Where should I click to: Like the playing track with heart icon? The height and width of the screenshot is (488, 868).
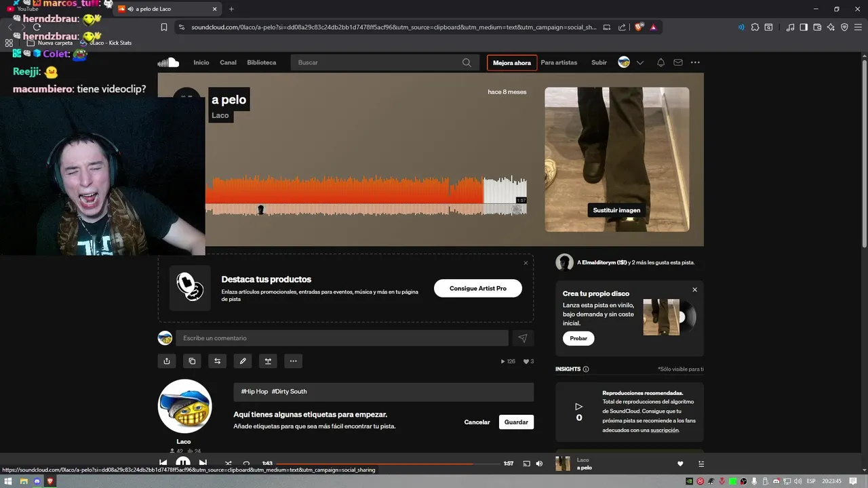tap(680, 464)
